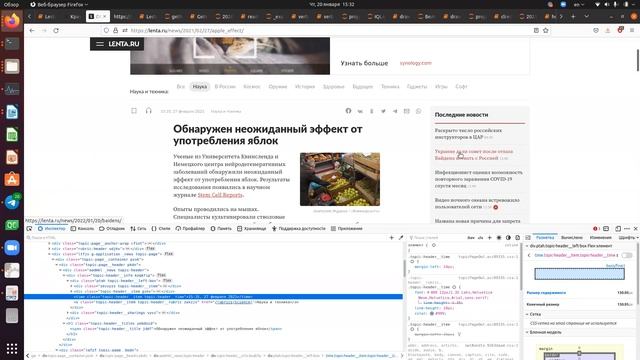Click the apples market article image
This screenshot has height=360, width=640.
(x=340, y=179)
